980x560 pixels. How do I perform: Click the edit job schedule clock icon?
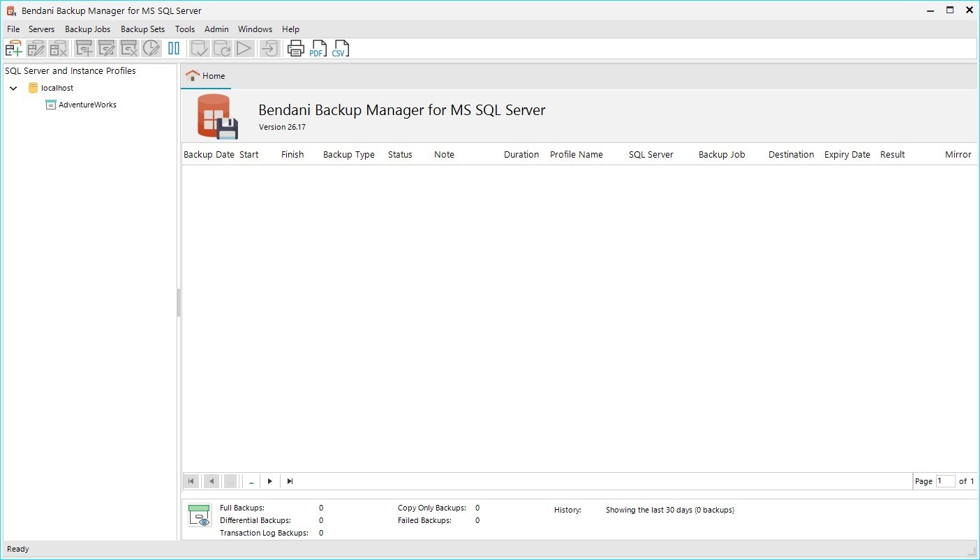pos(151,48)
